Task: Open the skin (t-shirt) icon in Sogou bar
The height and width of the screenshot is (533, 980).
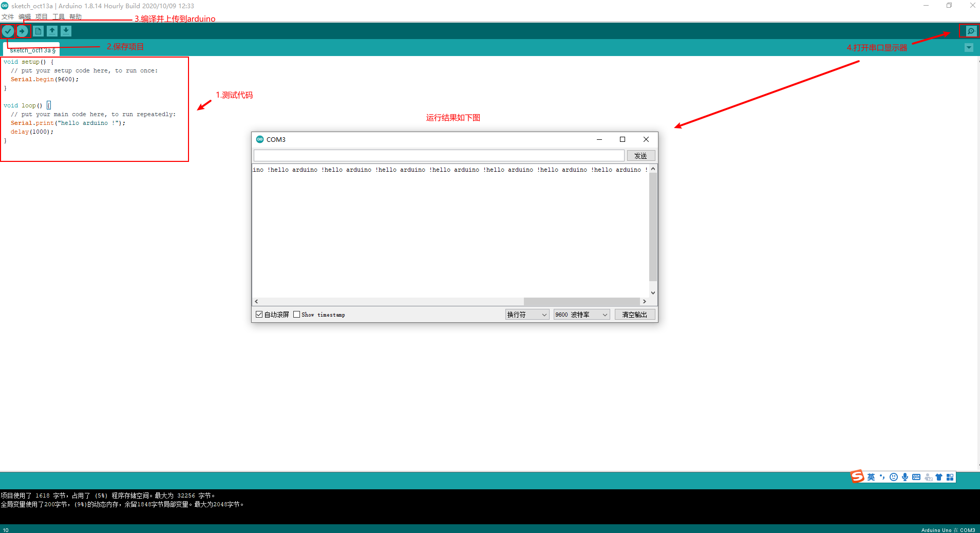Action: click(x=939, y=477)
